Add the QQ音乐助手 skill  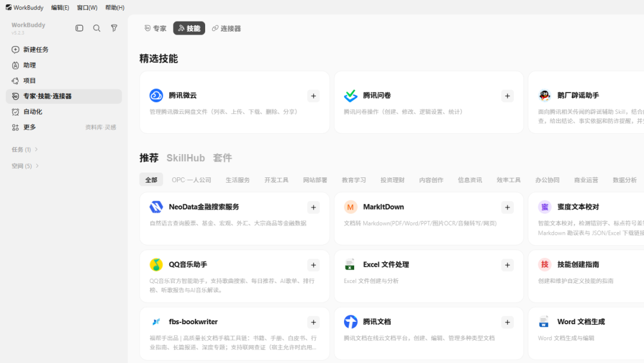[314, 264]
